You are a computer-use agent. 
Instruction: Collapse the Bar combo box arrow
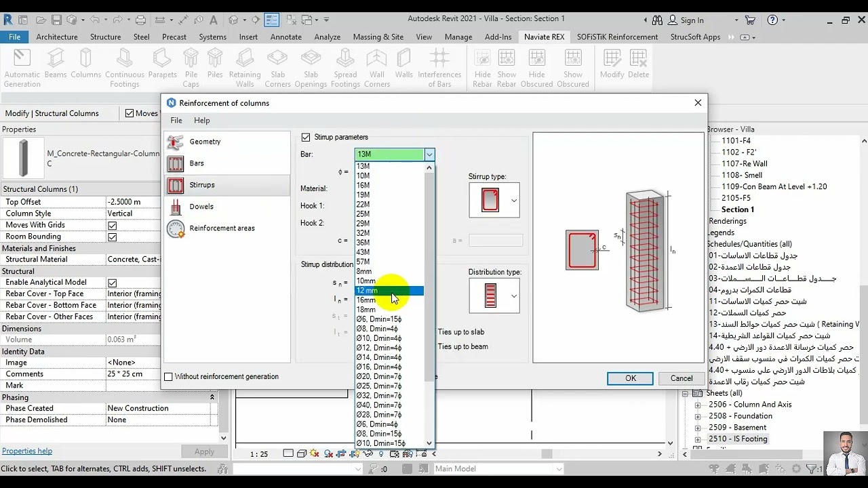(x=429, y=155)
